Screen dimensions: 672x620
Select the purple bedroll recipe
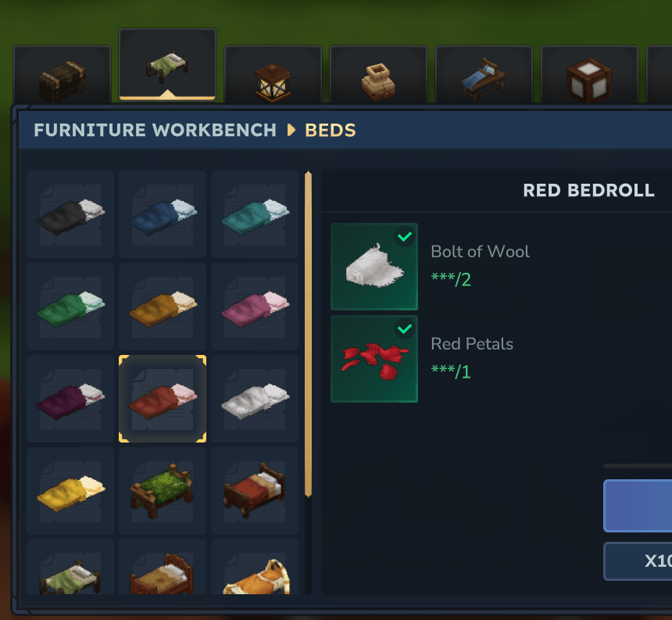(x=70, y=399)
